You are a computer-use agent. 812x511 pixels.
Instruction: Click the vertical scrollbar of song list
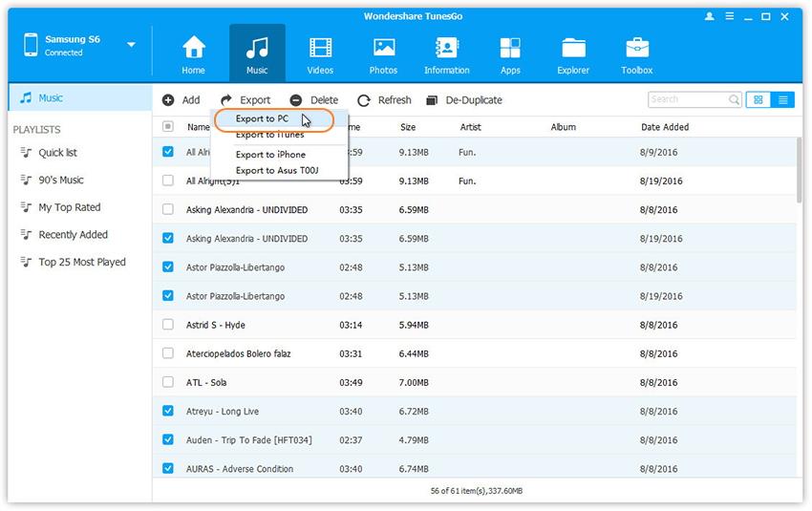799,170
